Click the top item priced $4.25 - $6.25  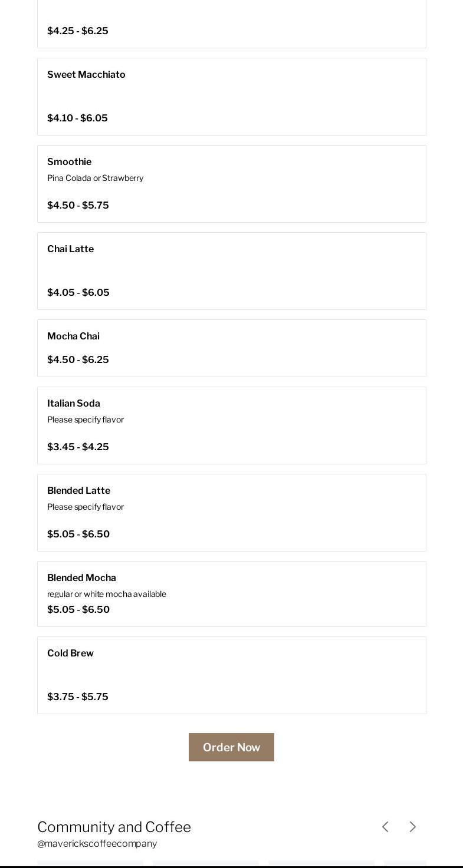(x=232, y=24)
